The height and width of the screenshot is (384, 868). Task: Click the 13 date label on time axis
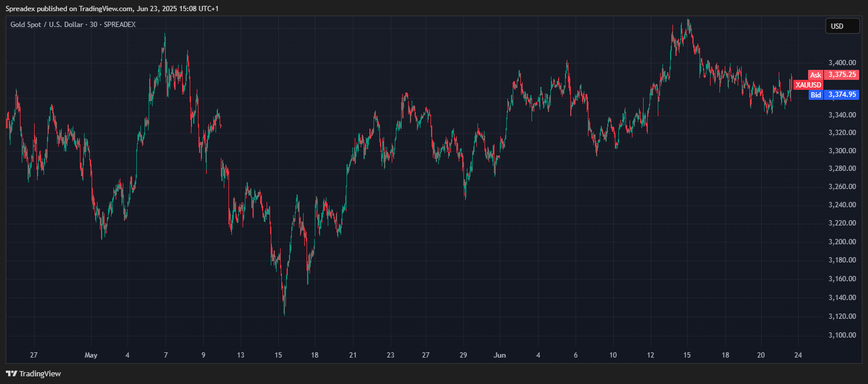tap(241, 355)
